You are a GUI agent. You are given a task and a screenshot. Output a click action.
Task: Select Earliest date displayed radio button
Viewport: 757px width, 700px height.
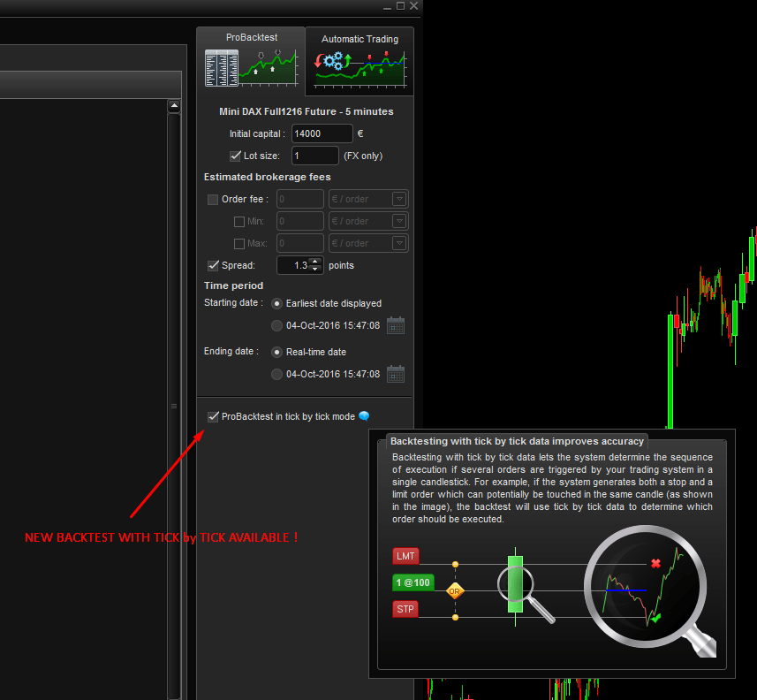(276, 303)
